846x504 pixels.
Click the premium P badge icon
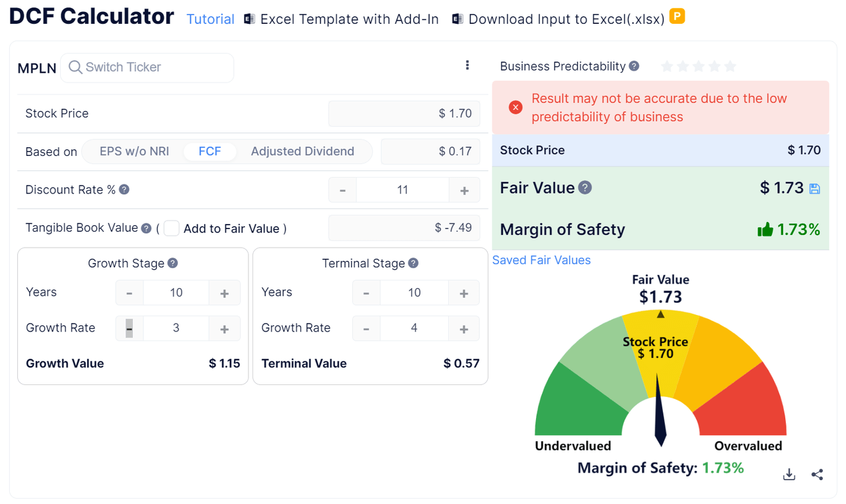677,16
